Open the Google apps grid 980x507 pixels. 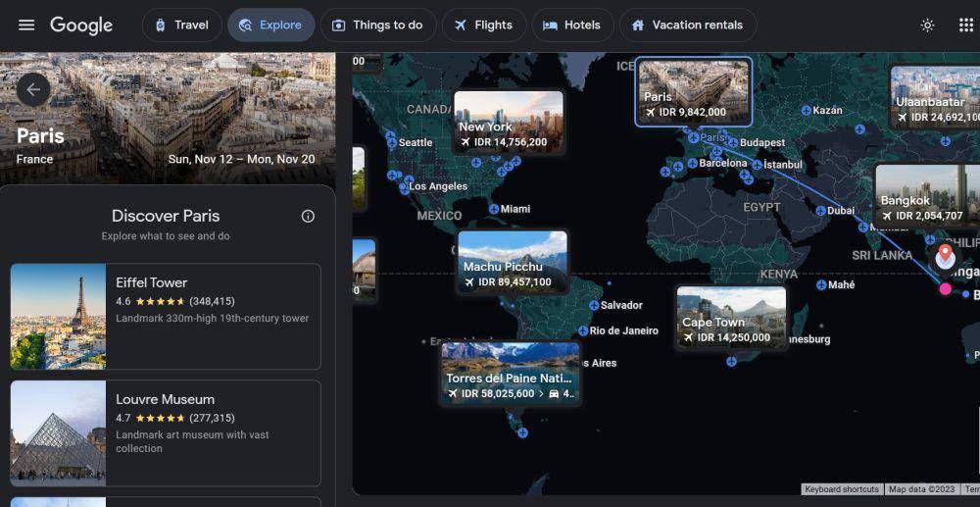(x=966, y=25)
